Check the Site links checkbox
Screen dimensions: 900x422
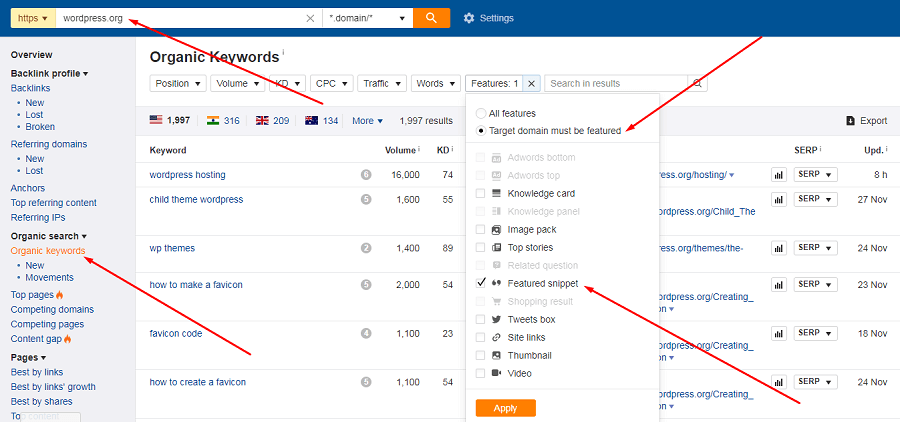pos(480,338)
